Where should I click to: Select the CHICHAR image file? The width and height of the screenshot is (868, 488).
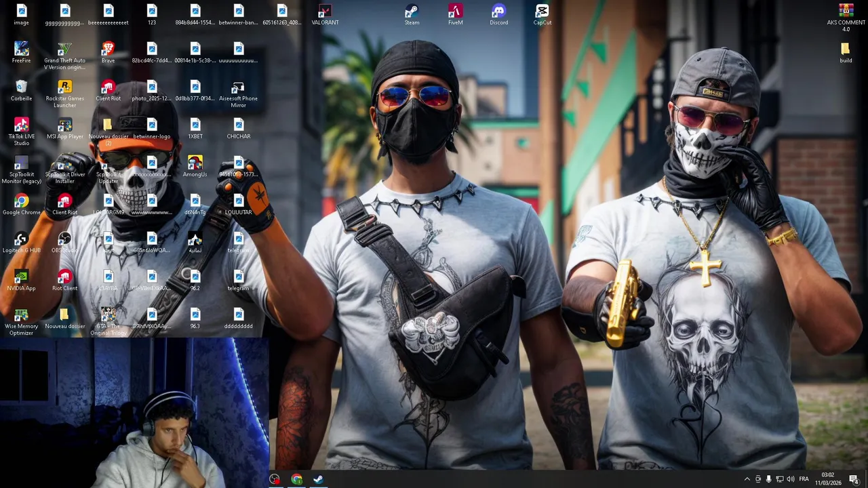click(x=238, y=129)
